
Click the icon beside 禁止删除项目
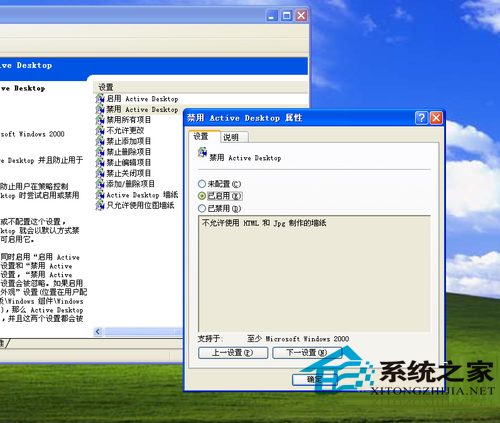pos(100,152)
